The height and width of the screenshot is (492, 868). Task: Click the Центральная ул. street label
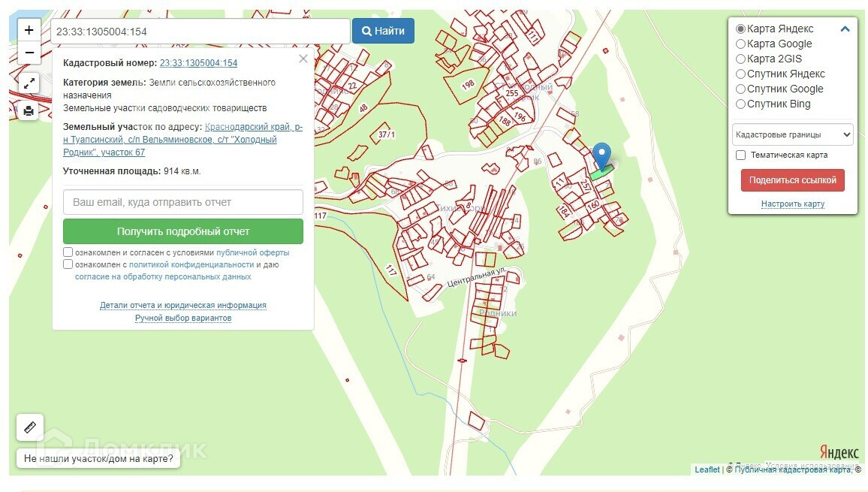(477, 278)
